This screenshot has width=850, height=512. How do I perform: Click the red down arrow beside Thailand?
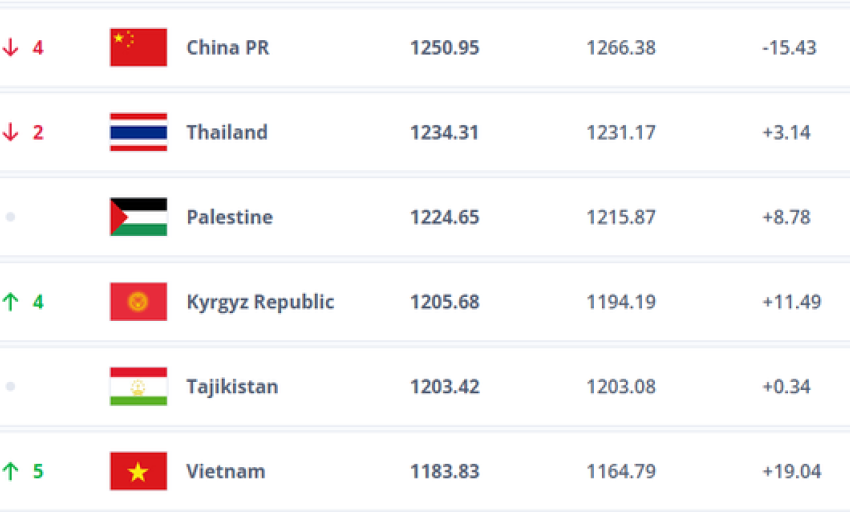point(10,132)
